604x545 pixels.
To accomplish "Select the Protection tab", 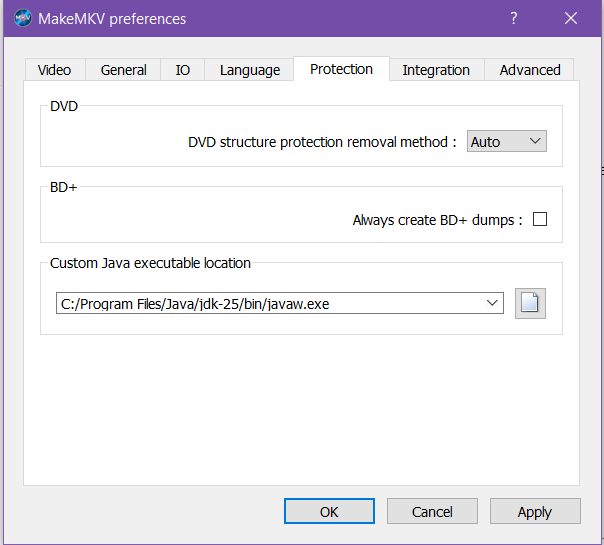I will coord(341,69).
